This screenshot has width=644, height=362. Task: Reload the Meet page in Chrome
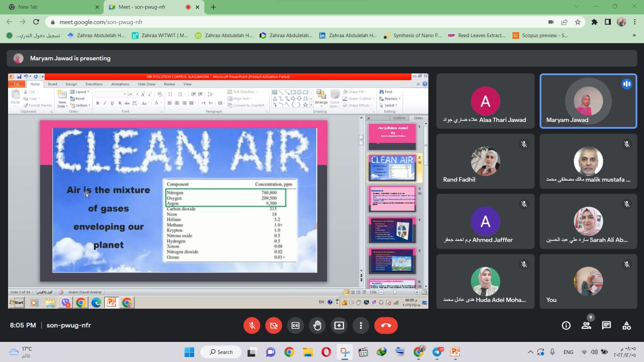(36, 22)
